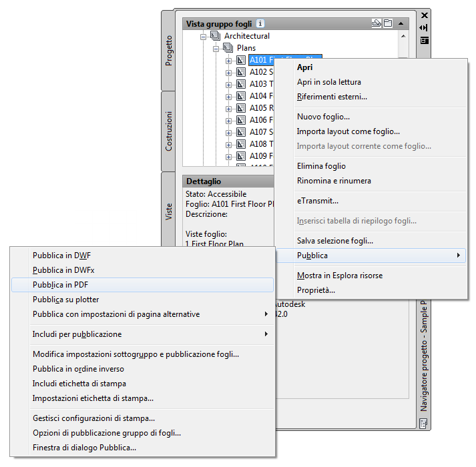Expand the A106 sheet node

[x=228, y=121]
